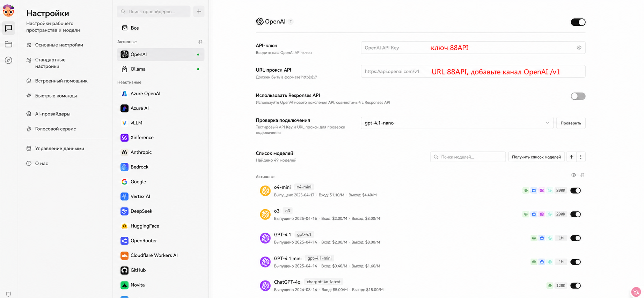The image size is (644, 298).
Task: Disable the OpenAI provider switch
Action: point(578,22)
